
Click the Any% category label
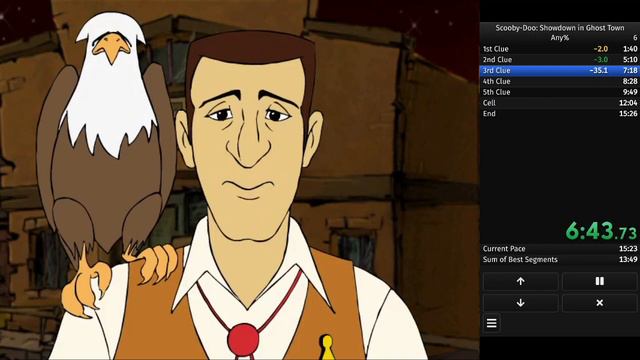pos(560,38)
